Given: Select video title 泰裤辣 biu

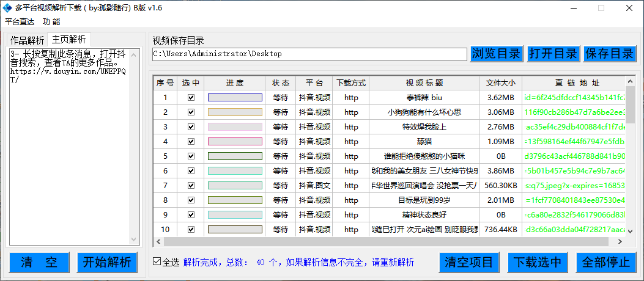Looking at the screenshot, I should tap(424, 98).
